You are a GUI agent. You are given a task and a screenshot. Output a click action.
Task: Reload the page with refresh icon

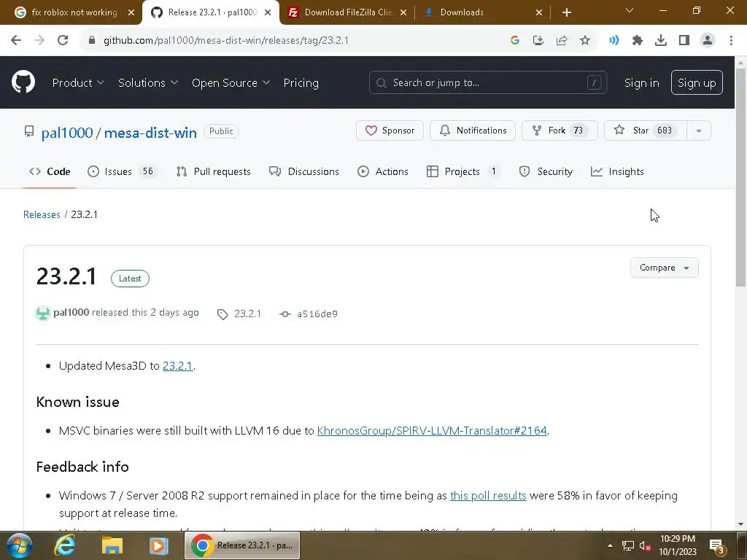[x=63, y=41]
